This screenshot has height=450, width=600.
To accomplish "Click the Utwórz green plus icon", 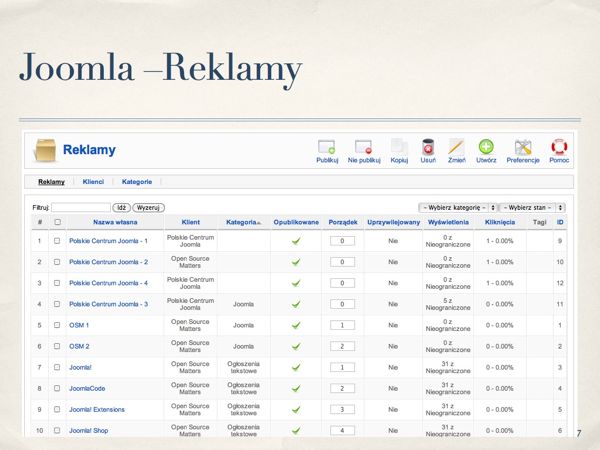I will (x=486, y=147).
